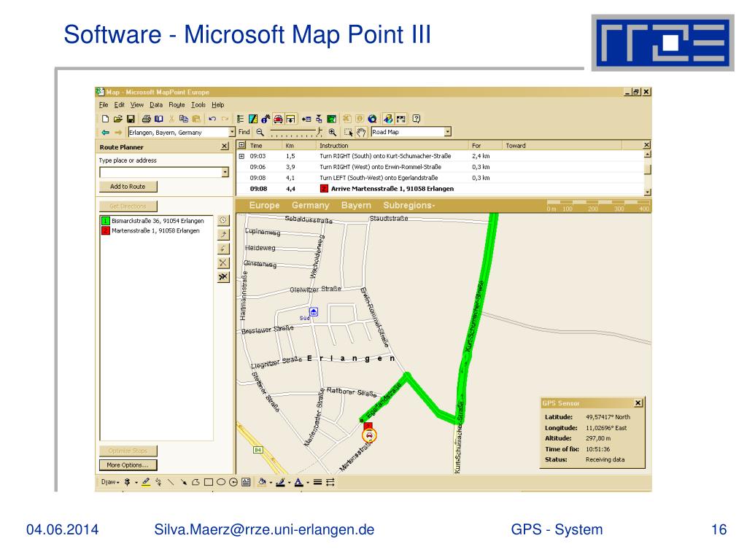Click the More Options button
This screenshot has width=747, height=560.
(x=128, y=465)
